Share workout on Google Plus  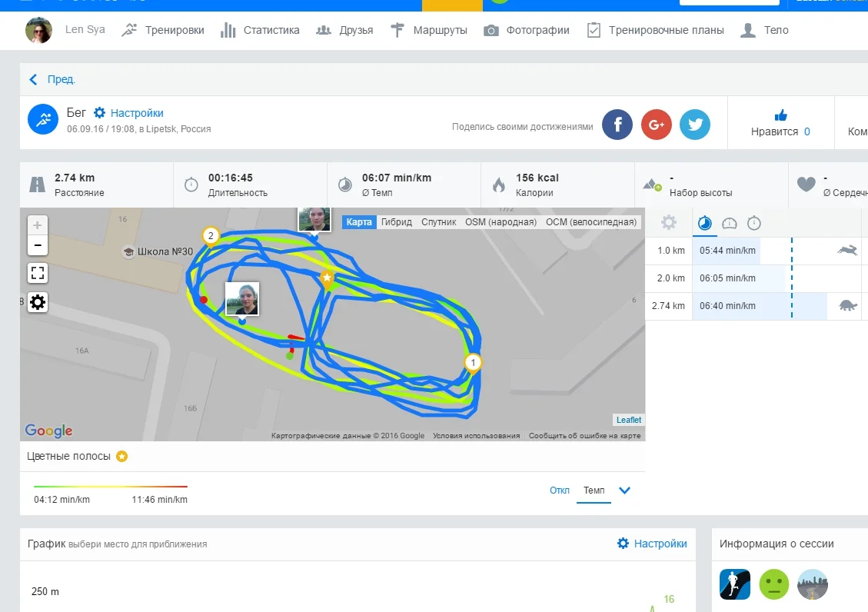point(657,125)
